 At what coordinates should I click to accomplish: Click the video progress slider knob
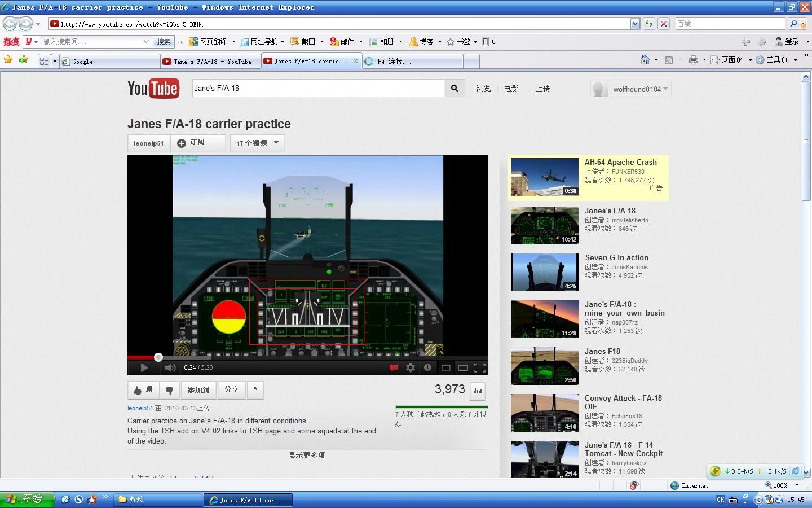(x=158, y=357)
